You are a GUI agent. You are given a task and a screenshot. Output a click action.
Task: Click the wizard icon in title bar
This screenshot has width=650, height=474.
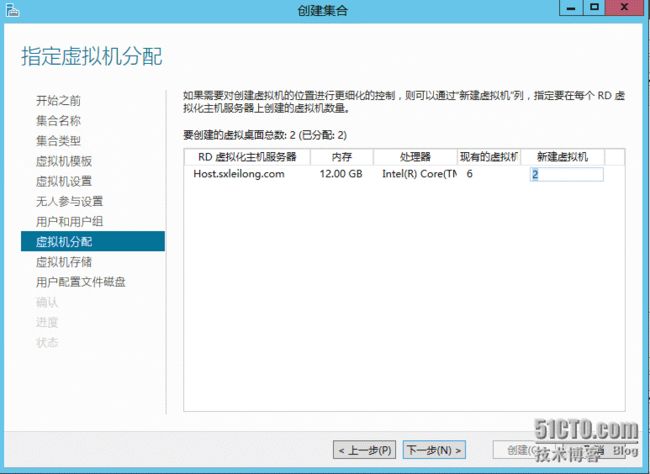click(x=12, y=10)
